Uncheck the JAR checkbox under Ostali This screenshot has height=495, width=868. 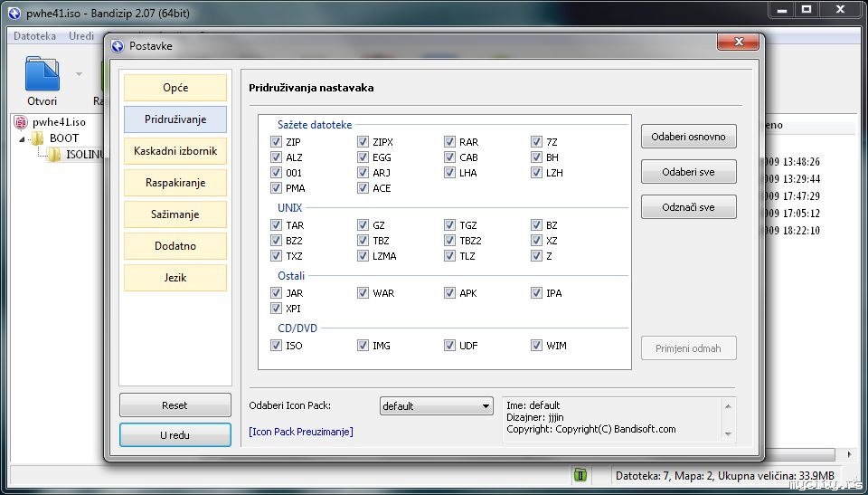pos(276,292)
